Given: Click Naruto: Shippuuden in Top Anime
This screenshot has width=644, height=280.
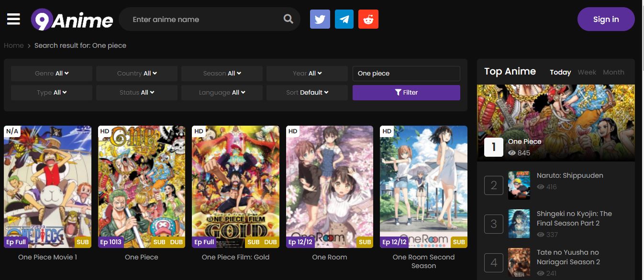Looking at the screenshot, I should [x=570, y=175].
